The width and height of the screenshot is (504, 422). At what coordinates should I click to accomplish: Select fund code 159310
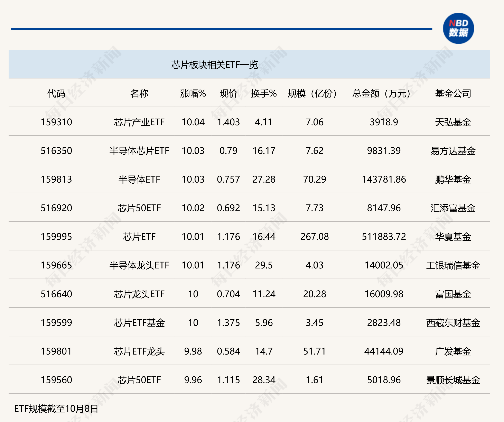(56, 122)
